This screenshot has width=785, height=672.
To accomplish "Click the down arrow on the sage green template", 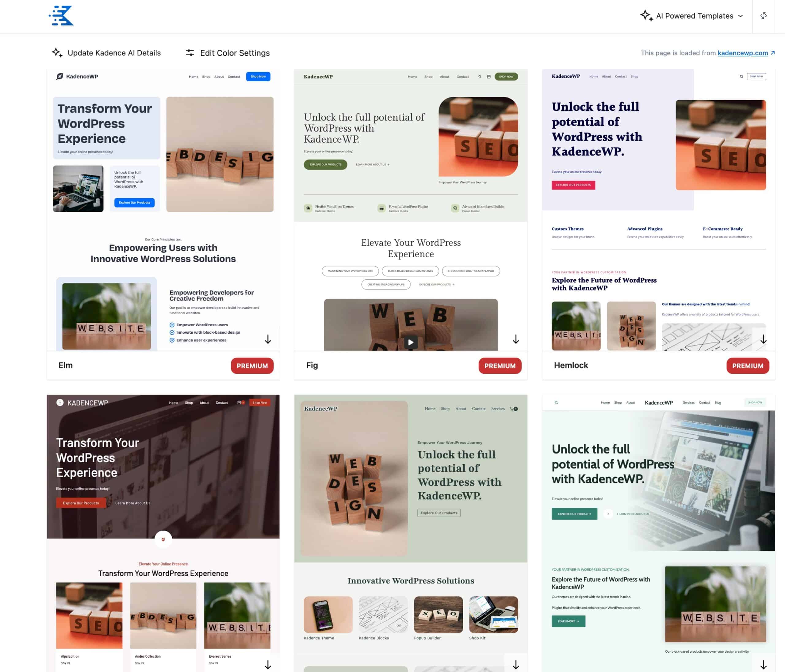I will 516,664.
